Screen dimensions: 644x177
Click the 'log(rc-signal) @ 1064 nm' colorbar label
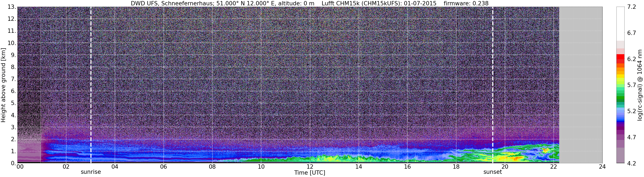pos(640,85)
